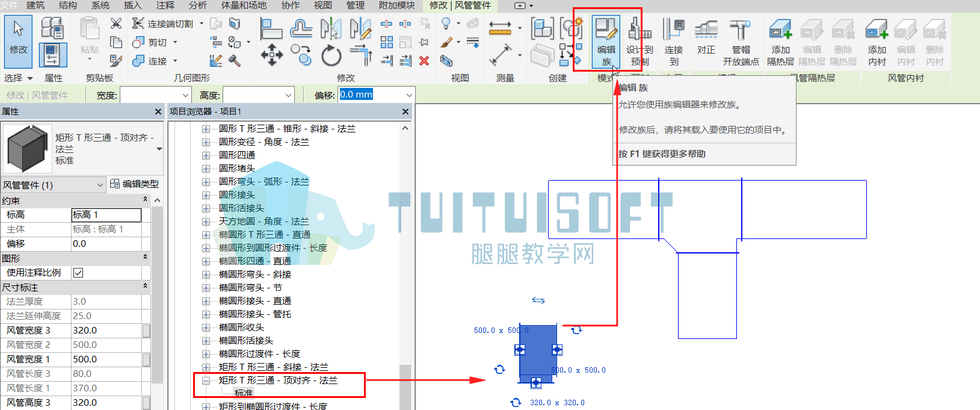980x410 pixels.
Task: Open the 宽度 combo box dropdown
Action: point(186,95)
